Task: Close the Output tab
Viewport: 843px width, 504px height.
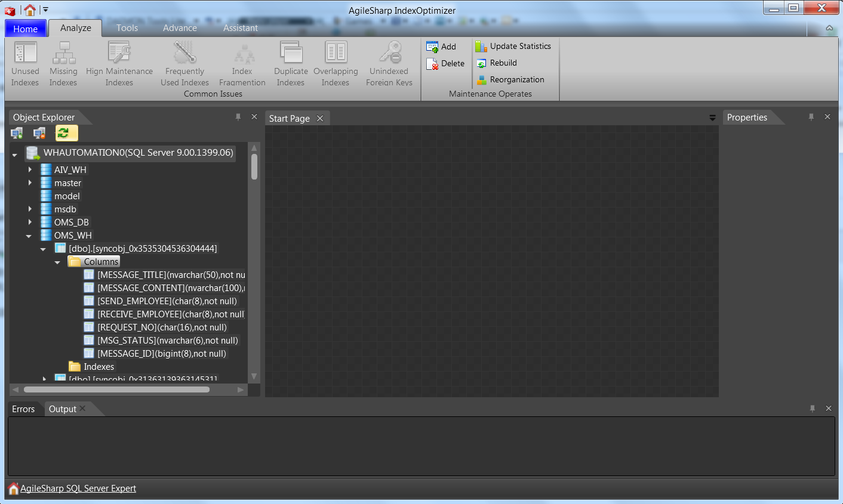Action: point(82,409)
